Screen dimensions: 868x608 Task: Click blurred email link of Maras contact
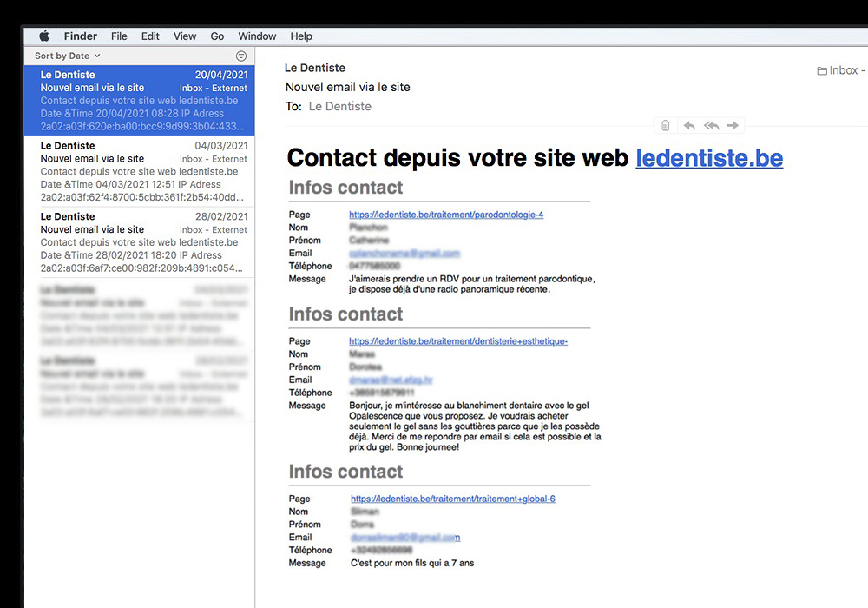click(391, 380)
